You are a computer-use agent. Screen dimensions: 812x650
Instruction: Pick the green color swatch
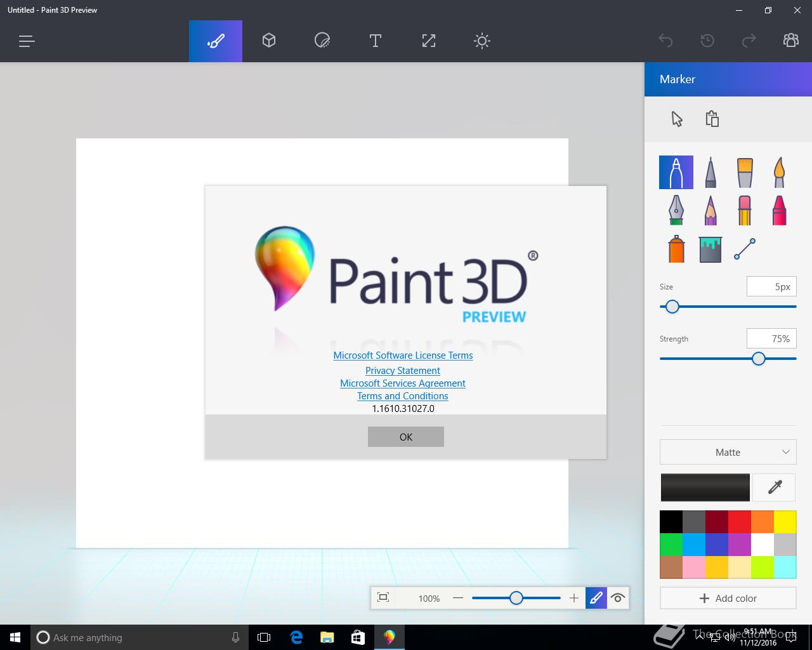click(671, 545)
